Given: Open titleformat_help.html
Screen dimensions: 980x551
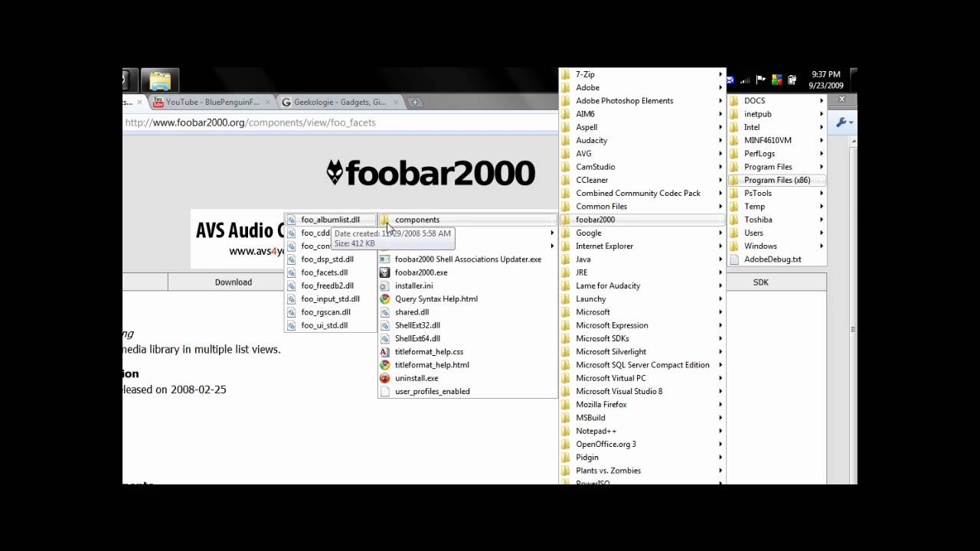Looking at the screenshot, I should tap(467, 365).
